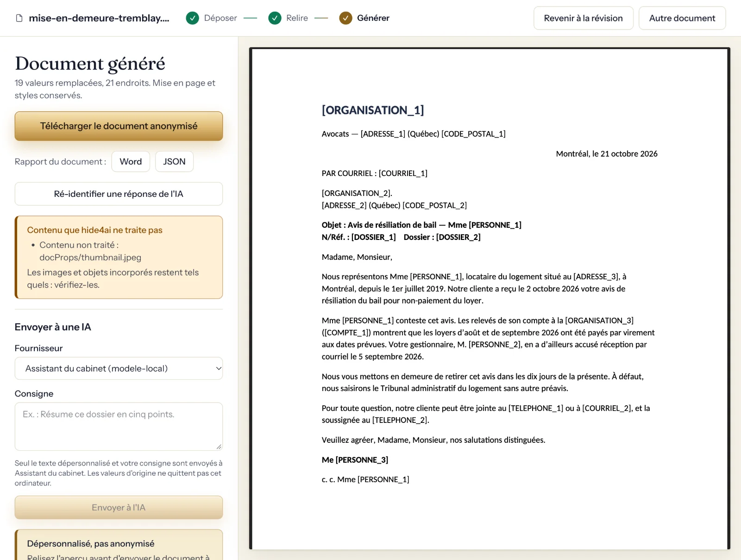Open the Fournisseur dropdown
741x560 pixels.
coord(119,368)
